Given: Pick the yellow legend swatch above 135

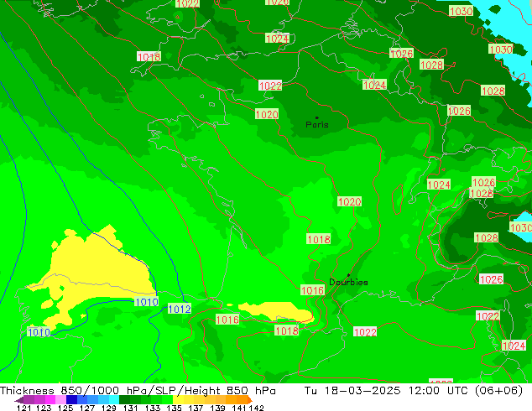Looking at the screenshot, I should tap(178, 400).
